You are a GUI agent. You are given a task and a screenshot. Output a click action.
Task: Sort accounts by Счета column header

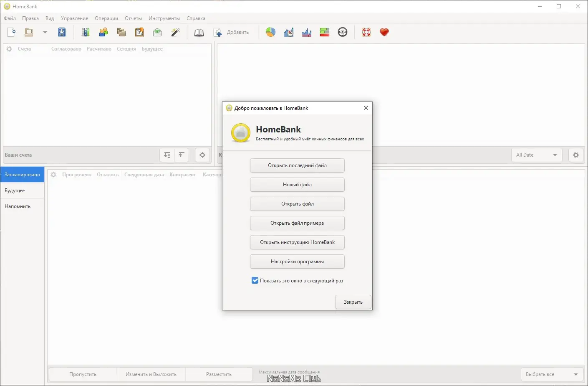pyautogui.click(x=25, y=49)
